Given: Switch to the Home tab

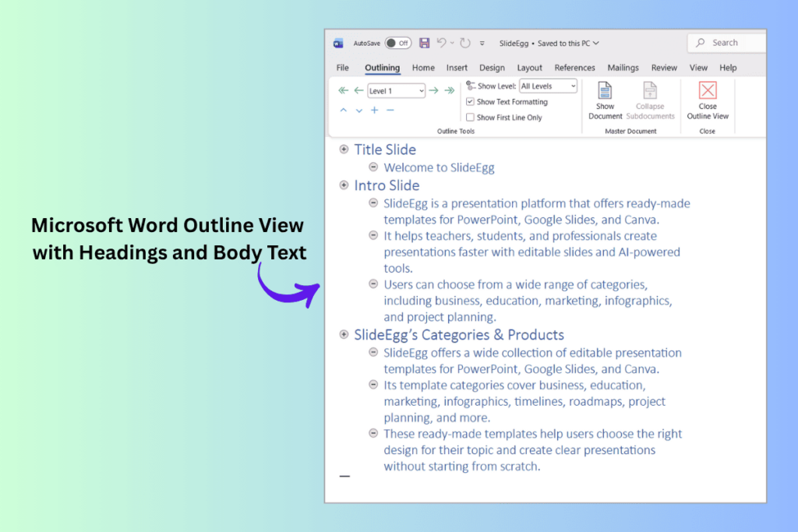Looking at the screenshot, I should 423,68.
